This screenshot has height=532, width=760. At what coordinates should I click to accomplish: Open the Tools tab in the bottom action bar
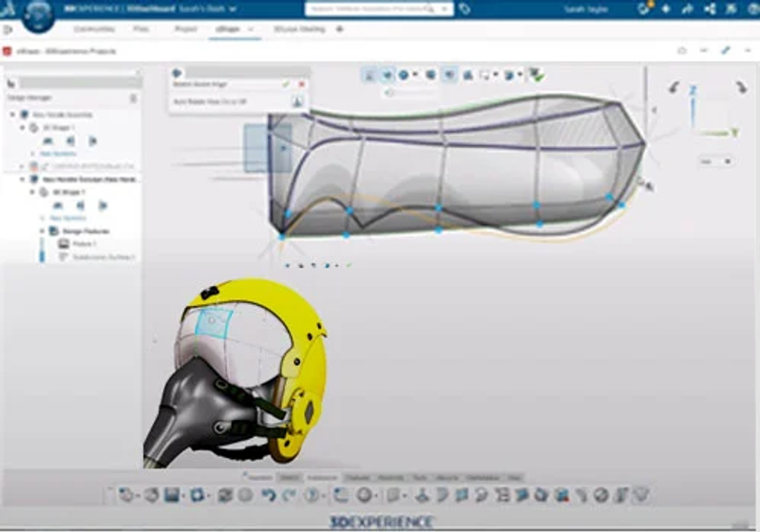point(419,478)
